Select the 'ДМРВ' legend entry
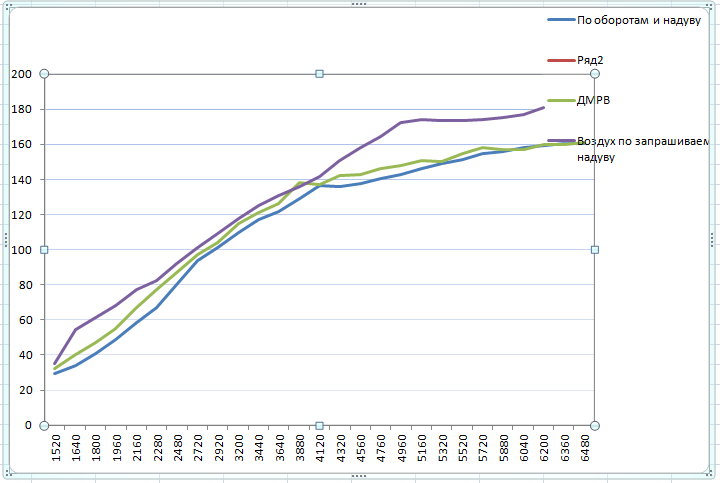This screenshot has height=483, width=720. tap(594, 100)
